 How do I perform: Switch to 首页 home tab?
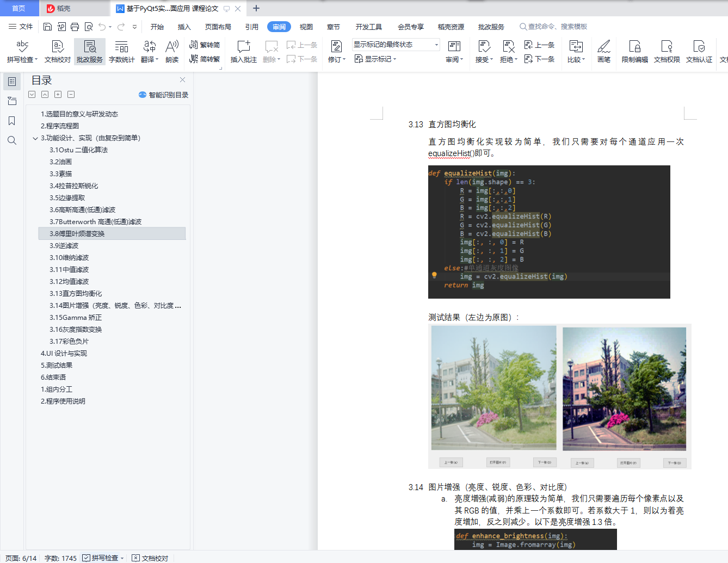pos(19,8)
